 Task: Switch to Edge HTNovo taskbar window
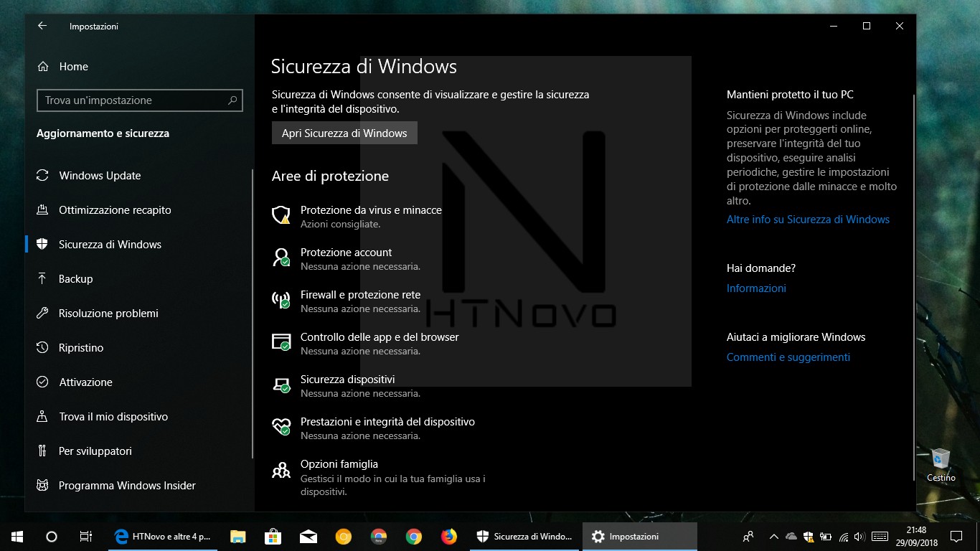(x=163, y=536)
